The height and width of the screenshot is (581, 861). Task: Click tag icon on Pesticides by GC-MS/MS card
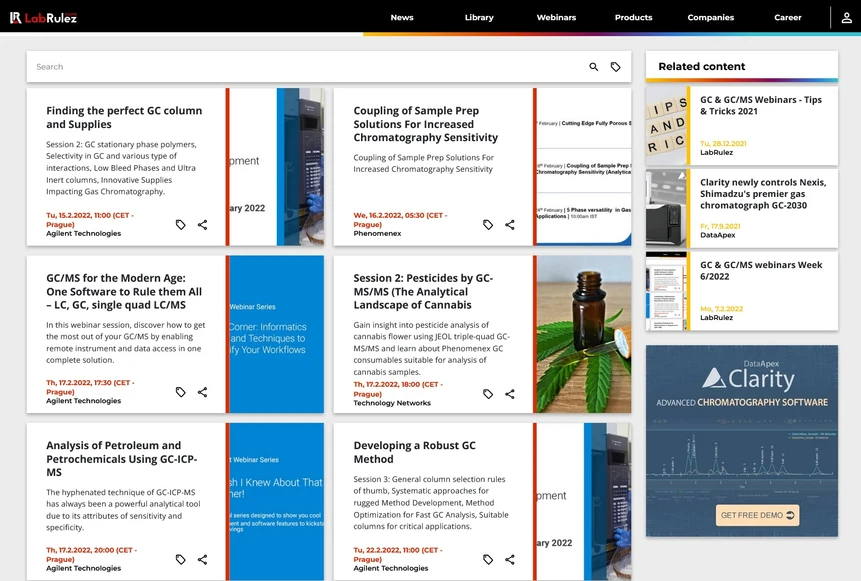coord(488,394)
